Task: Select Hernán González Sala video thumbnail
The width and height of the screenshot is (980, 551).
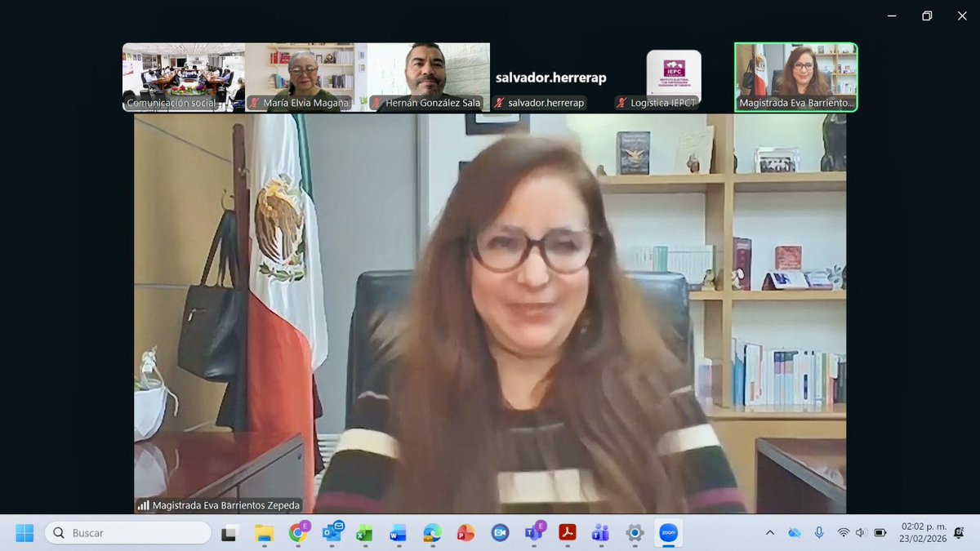Action: click(429, 77)
